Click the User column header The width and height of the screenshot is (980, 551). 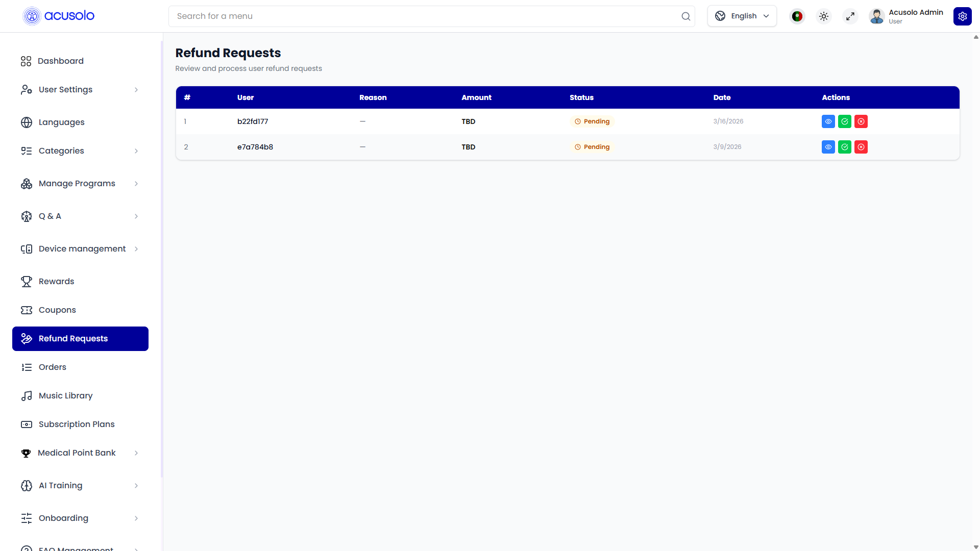(x=246, y=97)
